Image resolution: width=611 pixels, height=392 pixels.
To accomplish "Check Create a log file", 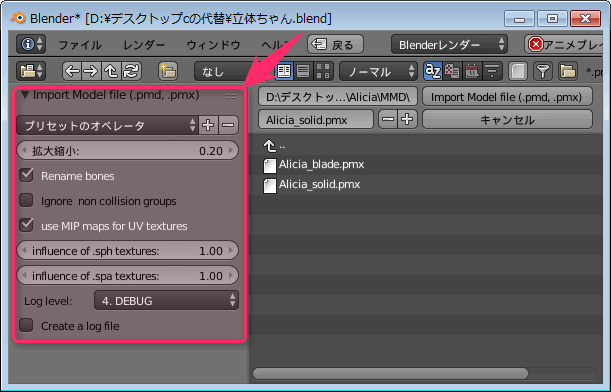I will pos(26,325).
